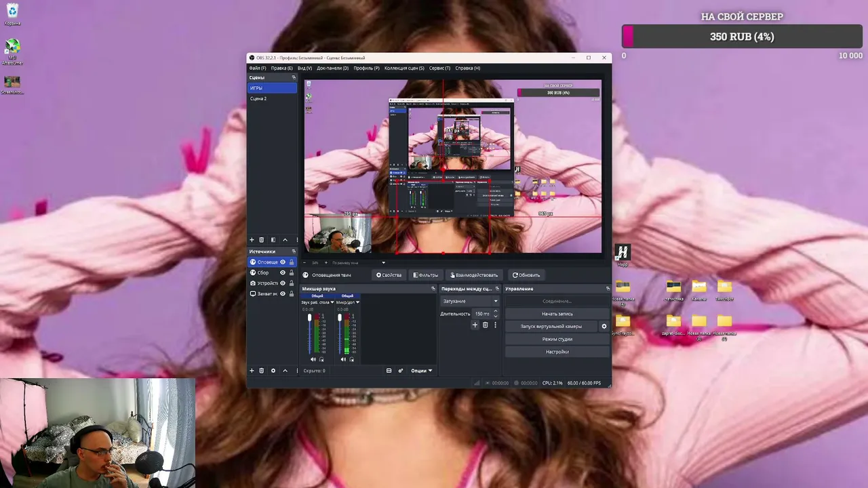Add a new scene with plus icon
The width and height of the screenshot is (868, 488).
(x=252, y=240)
